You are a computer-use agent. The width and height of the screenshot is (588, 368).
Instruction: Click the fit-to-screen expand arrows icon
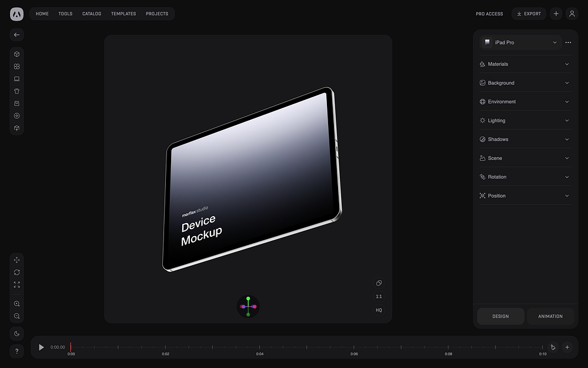(16, 284)
